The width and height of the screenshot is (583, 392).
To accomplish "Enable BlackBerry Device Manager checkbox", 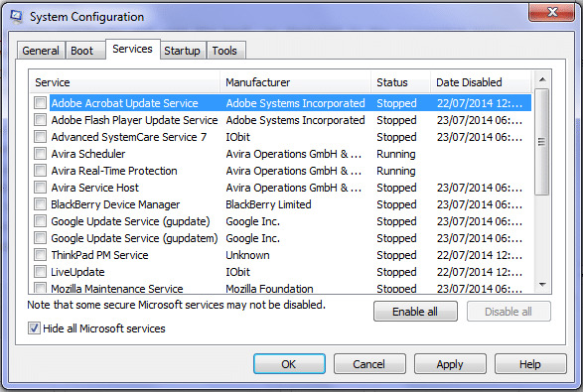I will [40, 204].
